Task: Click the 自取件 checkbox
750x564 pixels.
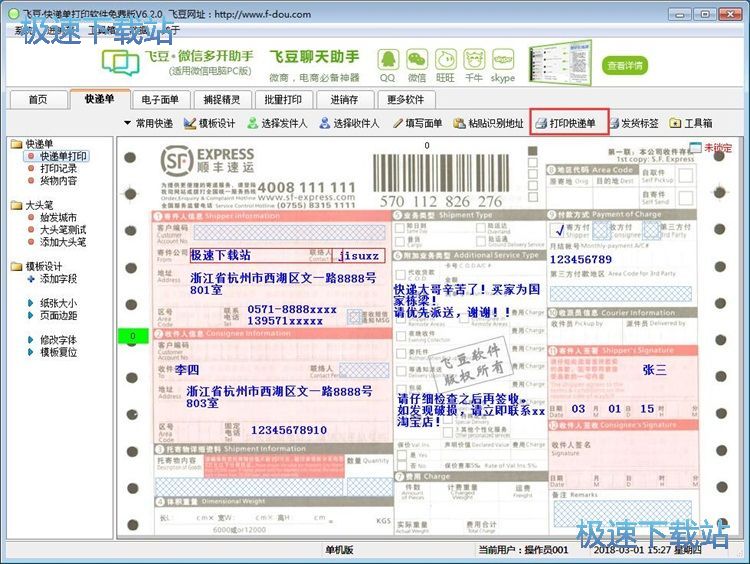Action: click(x=686, y=176)
